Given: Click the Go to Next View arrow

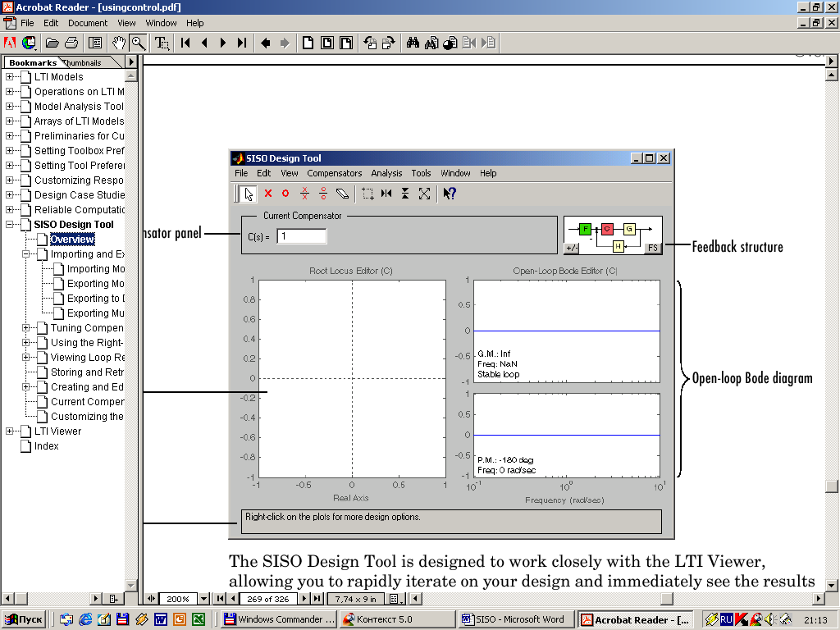Looking at the screenshot, I should click(x=285, y=43).
